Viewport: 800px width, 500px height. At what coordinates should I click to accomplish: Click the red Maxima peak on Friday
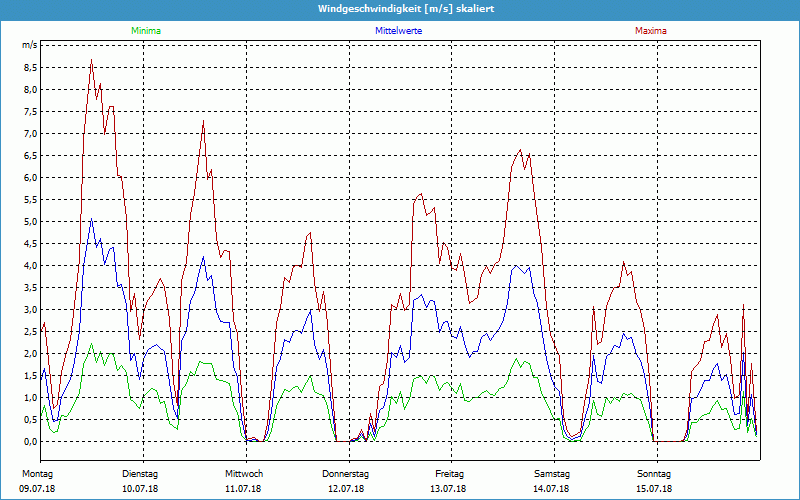(520, 150)
